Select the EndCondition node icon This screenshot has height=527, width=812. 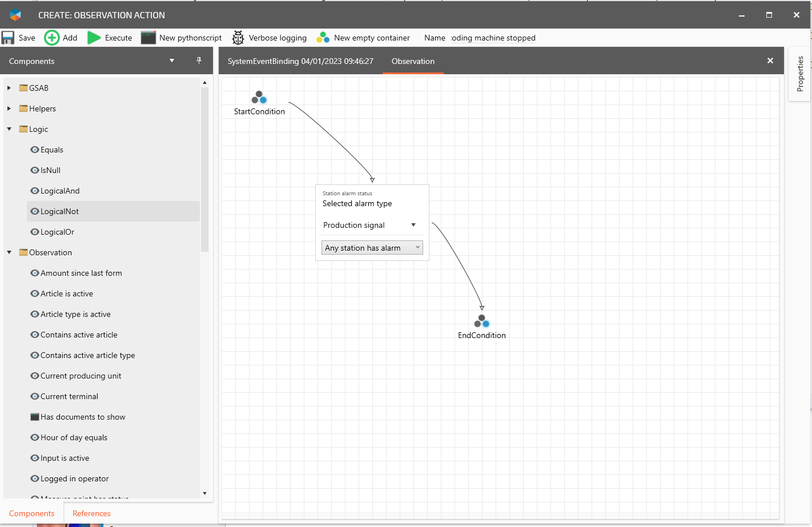pos(482,321)
